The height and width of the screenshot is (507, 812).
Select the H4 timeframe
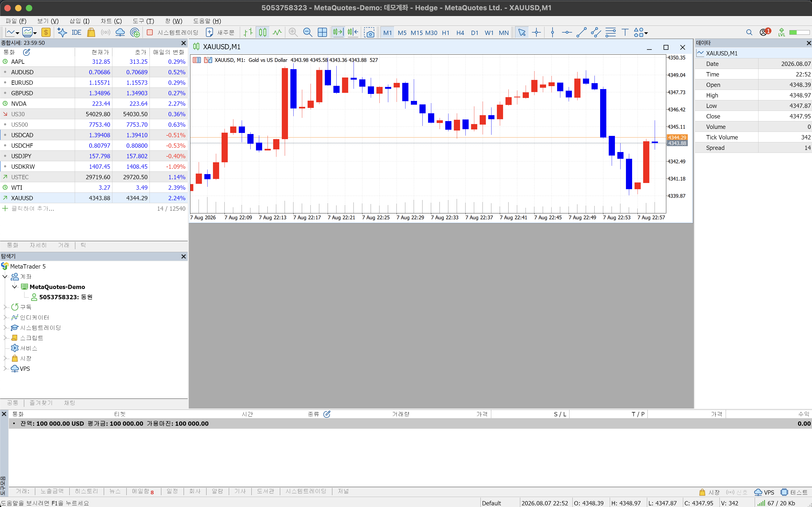460,33
